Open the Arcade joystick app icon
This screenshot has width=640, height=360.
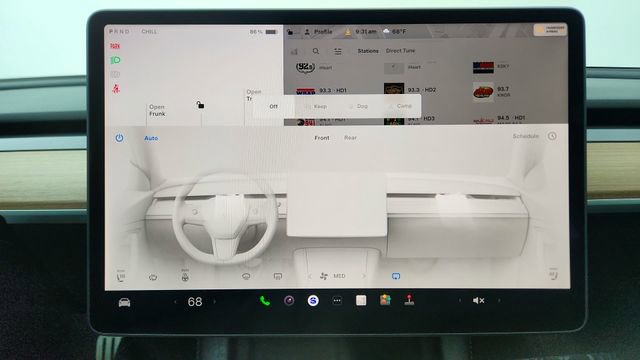coord(409,300)
